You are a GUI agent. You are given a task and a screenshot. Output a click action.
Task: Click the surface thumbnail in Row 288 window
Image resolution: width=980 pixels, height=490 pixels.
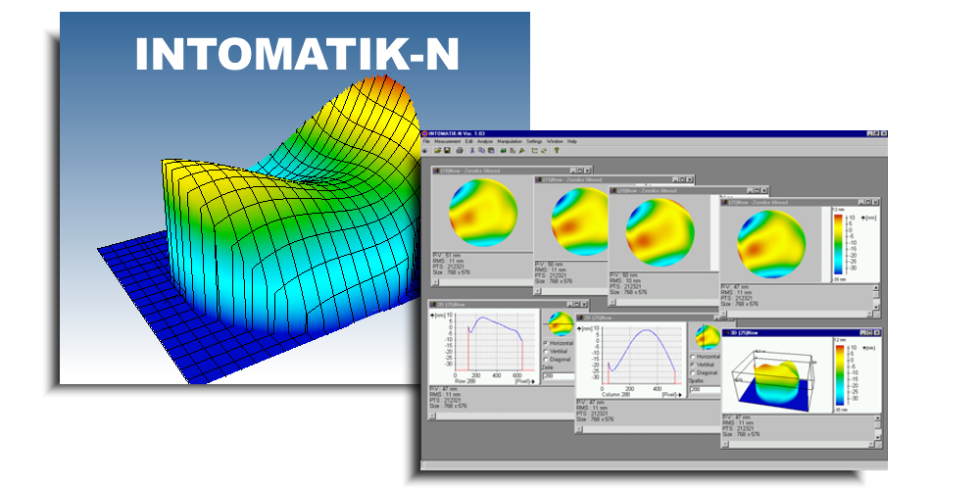pyautogui.click(x=562, y=323)
